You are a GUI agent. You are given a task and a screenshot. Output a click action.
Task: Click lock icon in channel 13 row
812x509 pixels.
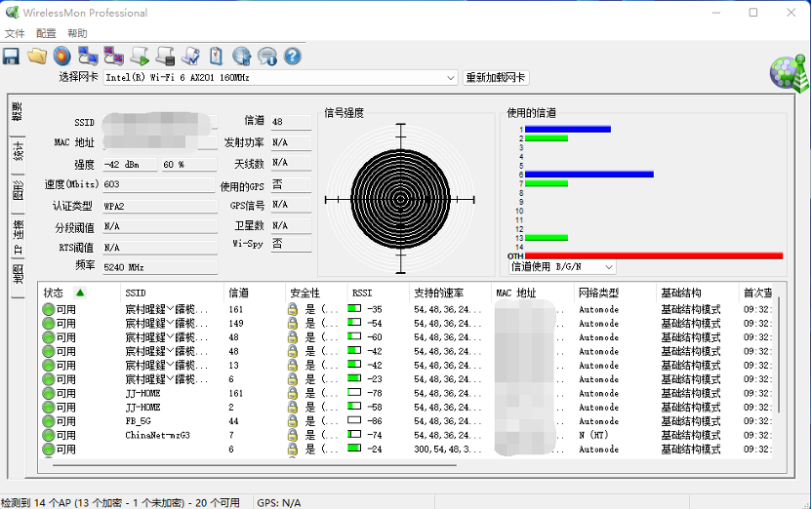click(293, 366)
